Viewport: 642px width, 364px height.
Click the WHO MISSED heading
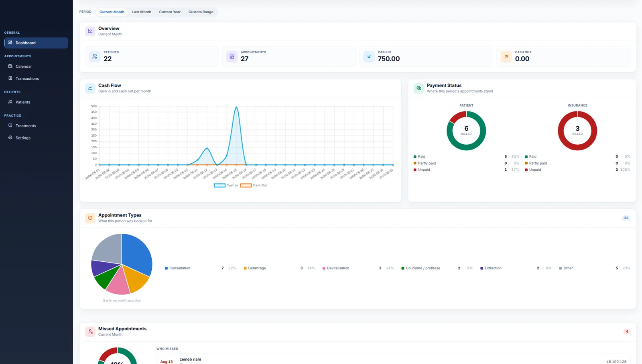[167, 349]
